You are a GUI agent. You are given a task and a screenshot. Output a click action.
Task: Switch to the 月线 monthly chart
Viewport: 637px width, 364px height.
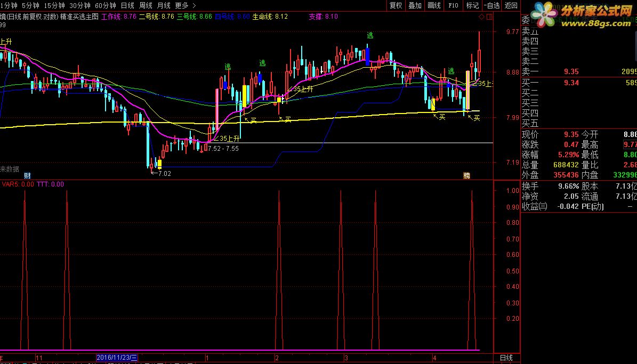[x=164, y=5]
